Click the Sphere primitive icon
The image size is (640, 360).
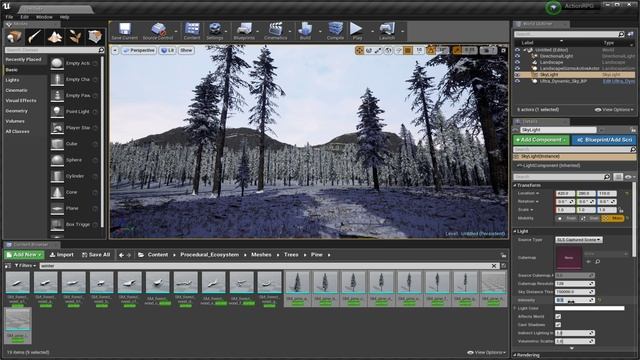tap(57, 160)
